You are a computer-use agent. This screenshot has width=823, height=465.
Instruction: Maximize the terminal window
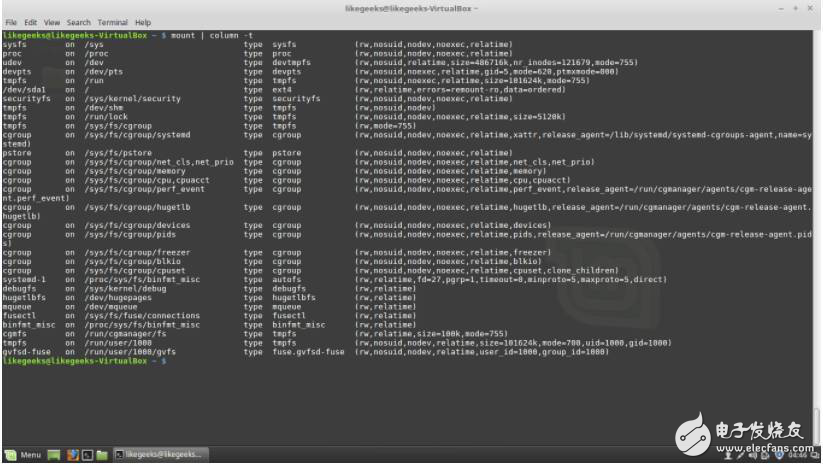point(796,8)
